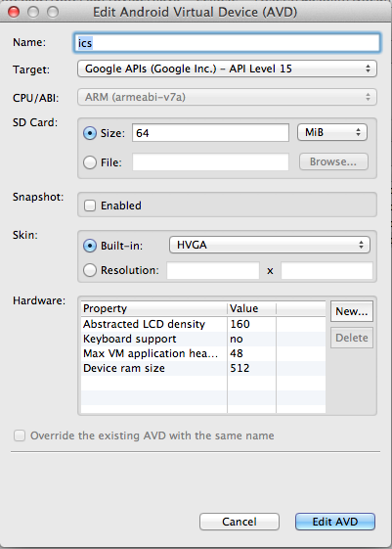Click the ram size value 512
The image size is (392, 549).
click(x=251, y=368)
